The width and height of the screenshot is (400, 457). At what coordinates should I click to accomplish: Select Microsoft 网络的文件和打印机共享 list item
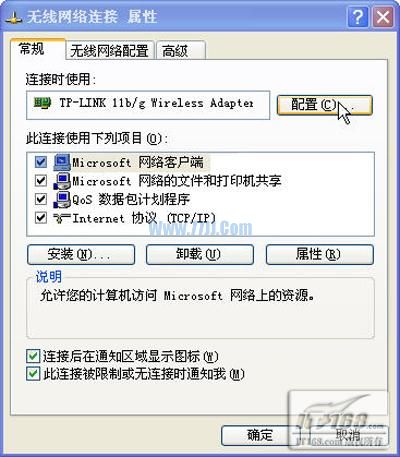pos(177,181)
